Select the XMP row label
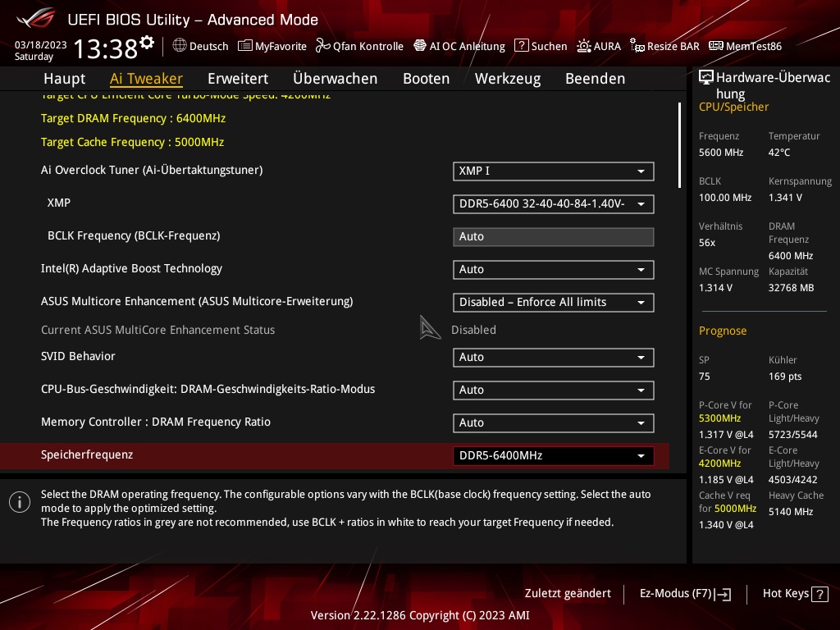This screenshot has height=630, width=840. tap(58, 203)
